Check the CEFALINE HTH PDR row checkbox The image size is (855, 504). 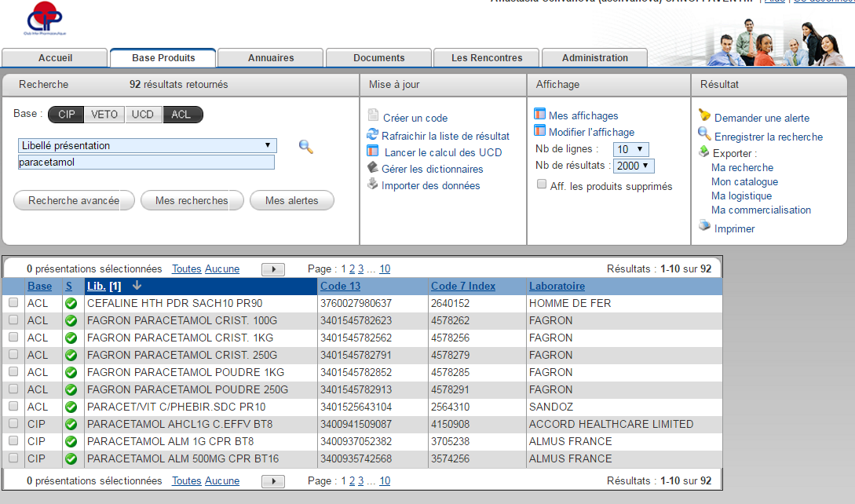click(13, 303)
